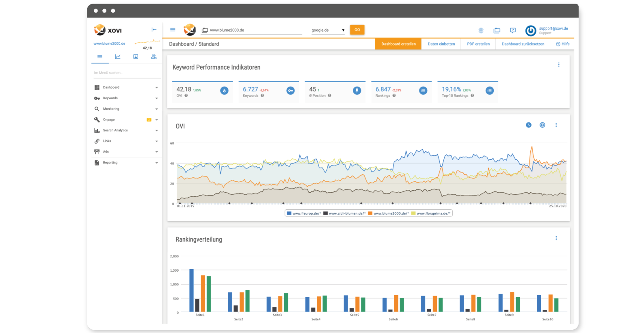Select the contact card sidebar tab icon

pyautogui.click(x=136, y=57)
